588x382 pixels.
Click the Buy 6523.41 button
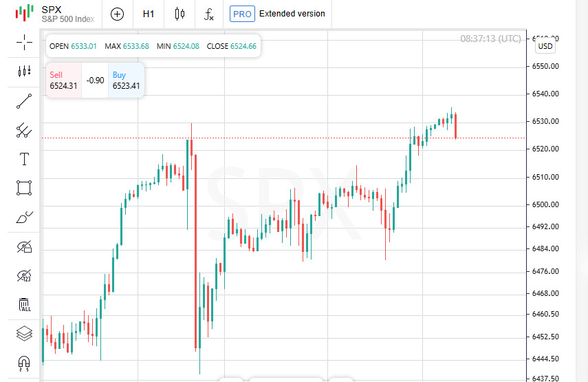[x=126, y=81]
